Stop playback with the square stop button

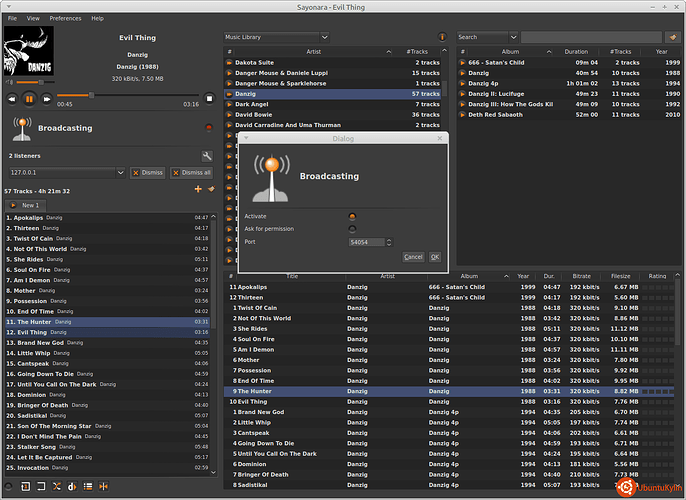[x=209, y=99]
